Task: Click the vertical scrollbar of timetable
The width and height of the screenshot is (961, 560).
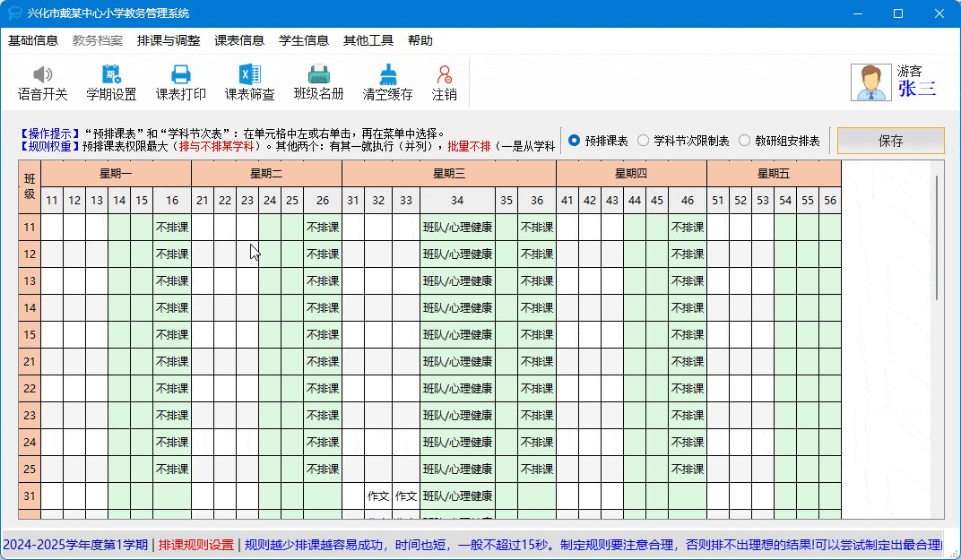Action: coord(937,237)
